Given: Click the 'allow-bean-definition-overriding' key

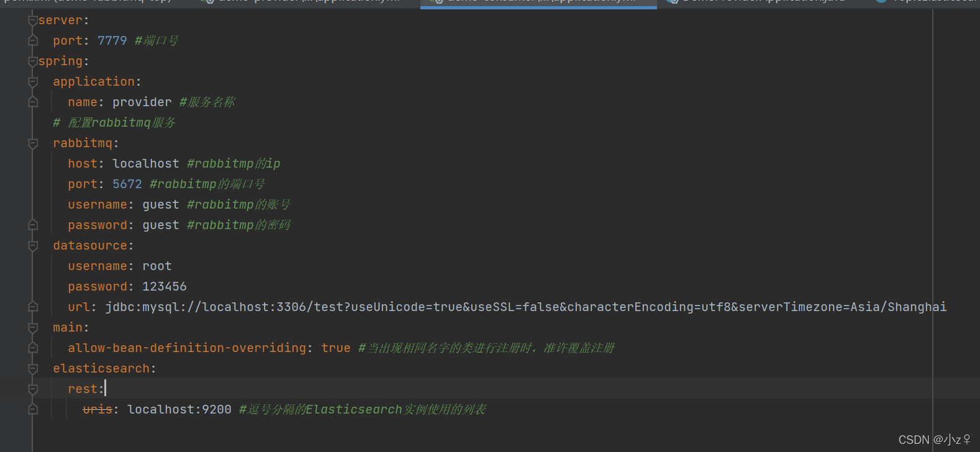Looking at the screenshot, I should 187,348.
